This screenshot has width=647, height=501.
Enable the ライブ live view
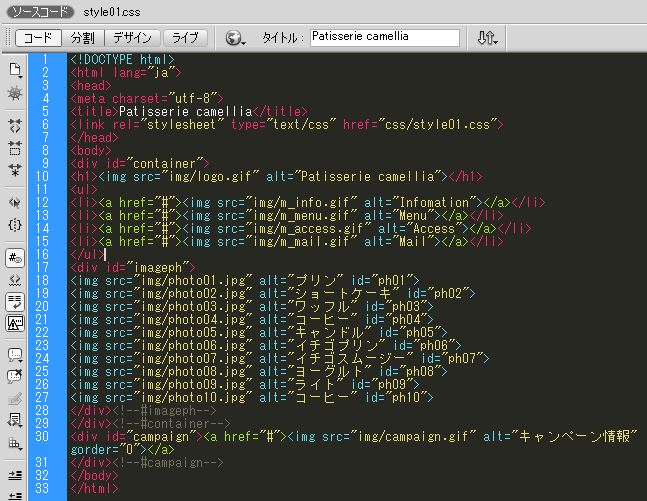185,38
